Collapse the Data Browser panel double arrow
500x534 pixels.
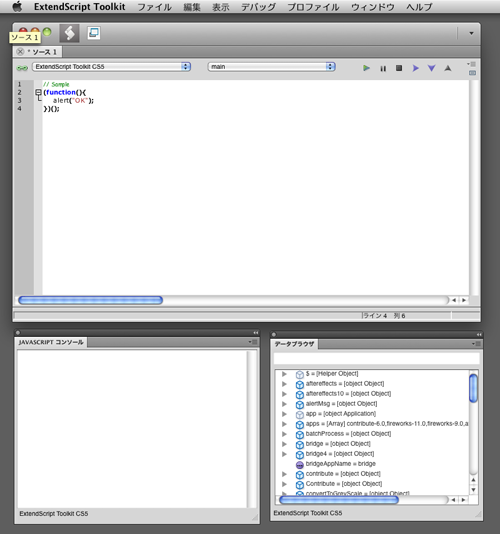pyautogui.click(x=479, y=334)
